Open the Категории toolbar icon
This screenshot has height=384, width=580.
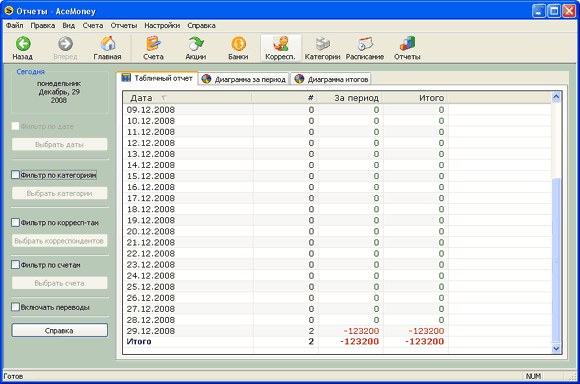tap(323, 44)
